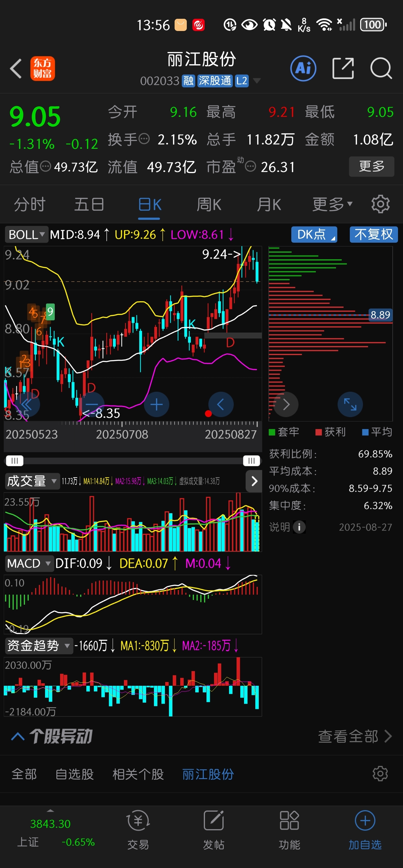
Task: Toggle the DK点 indicator button
Action: [314, 234]
